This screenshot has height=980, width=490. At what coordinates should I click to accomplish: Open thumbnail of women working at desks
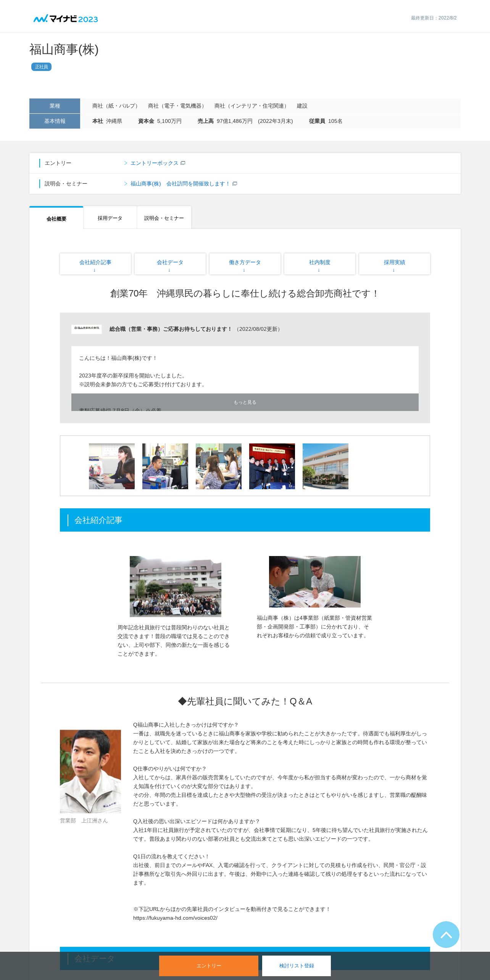(219, 466)
